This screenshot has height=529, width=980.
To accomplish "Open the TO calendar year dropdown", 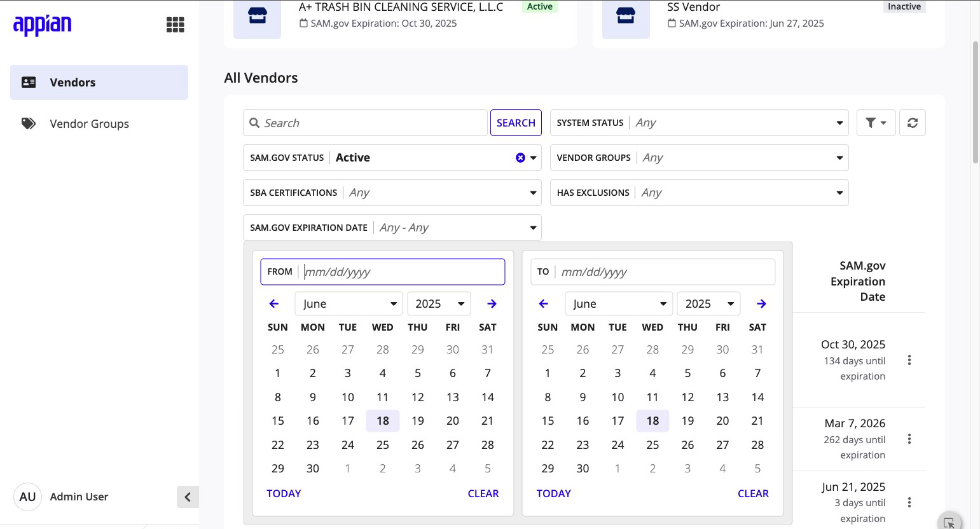I will point(708,304).
